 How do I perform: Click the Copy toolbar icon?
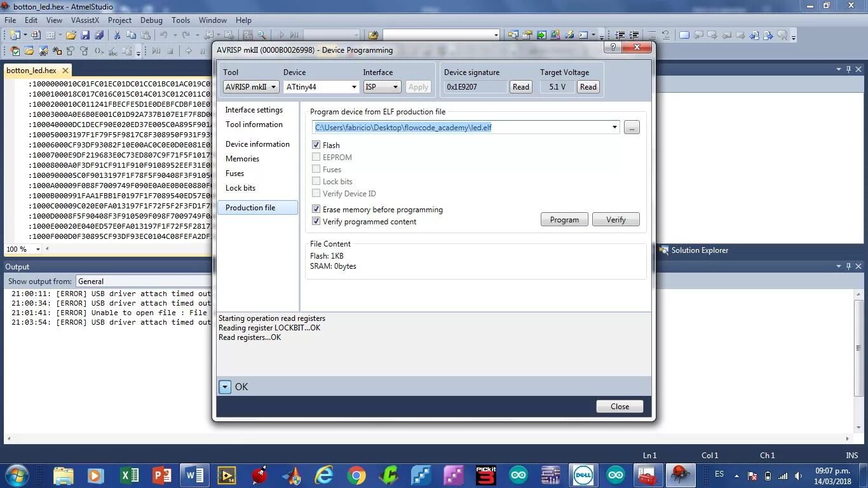point(131,35)
